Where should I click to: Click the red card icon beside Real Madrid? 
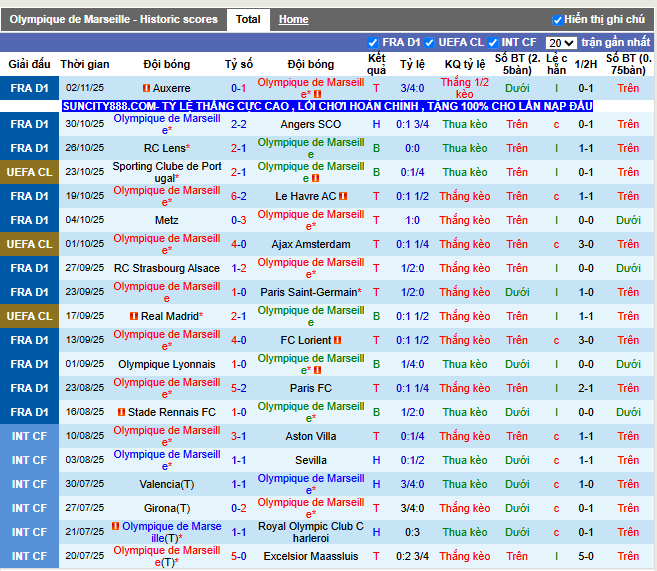[134, 316]
